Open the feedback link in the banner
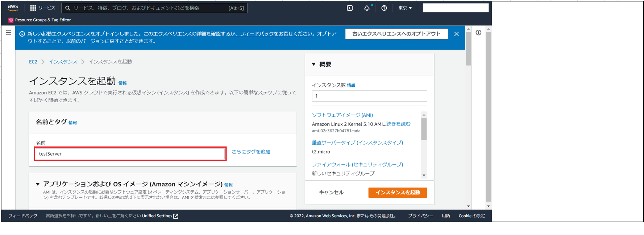Viewport: 644px width, 235px height. click(x=272, y=33)
